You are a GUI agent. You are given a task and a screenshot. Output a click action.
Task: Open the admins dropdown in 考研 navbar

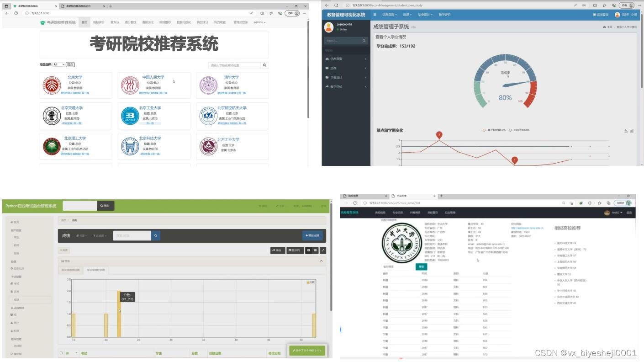pyautogui.click(x=259, y=22)
